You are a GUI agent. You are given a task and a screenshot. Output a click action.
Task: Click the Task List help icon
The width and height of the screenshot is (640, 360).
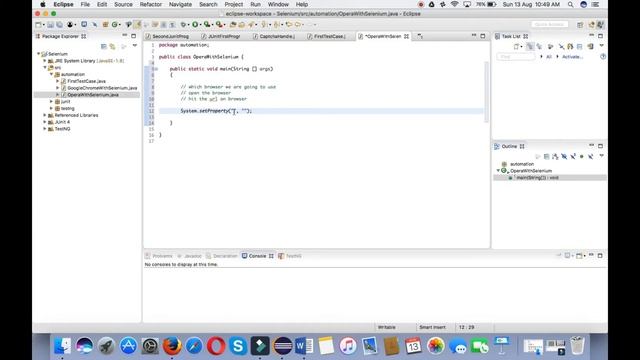pyautogui.click(x=603, y=57)
